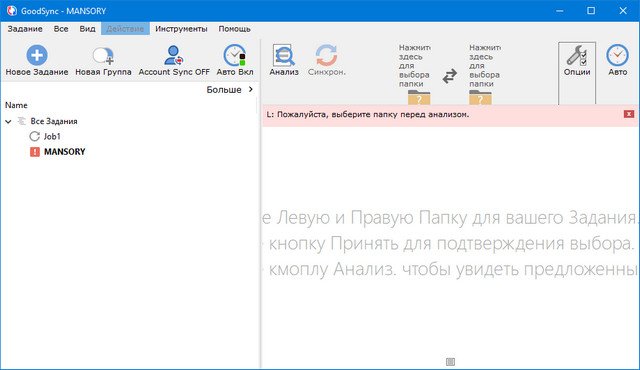Image resolution: width=640 pixels, height=370 pixels.
Task: Click the warning text about choosing a folder
Action: (368, 114)
